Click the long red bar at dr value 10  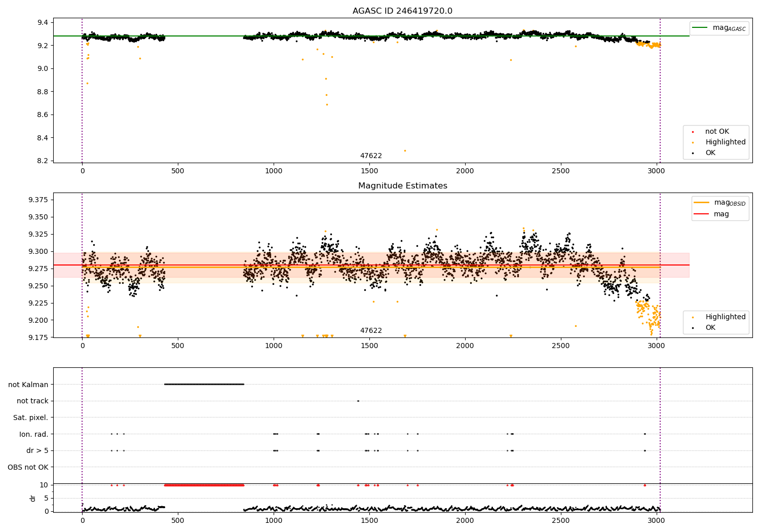204,485
